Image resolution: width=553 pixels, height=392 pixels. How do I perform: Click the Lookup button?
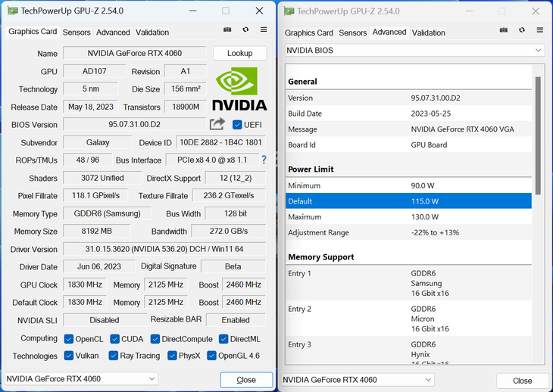tap(239, 53)
